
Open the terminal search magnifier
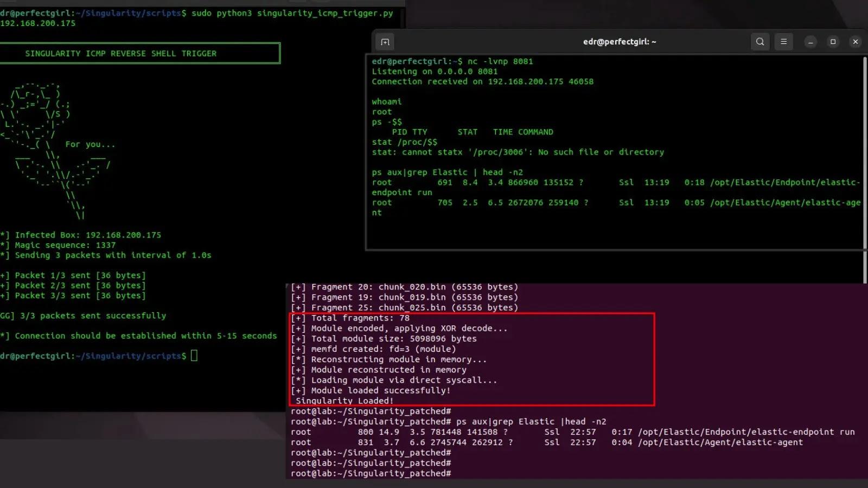pos(760,42)
